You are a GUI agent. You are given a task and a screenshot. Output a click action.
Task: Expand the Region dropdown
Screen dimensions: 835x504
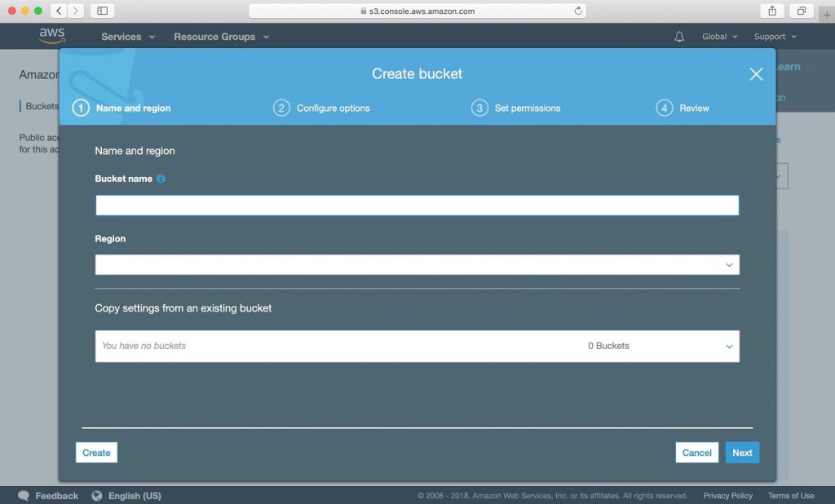(x=417, y=265)
